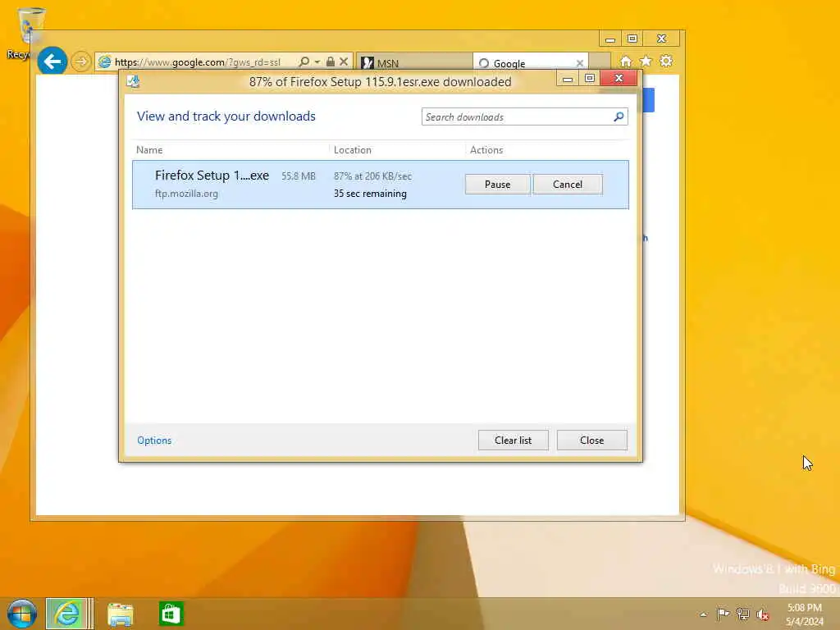840x630 pixels.
Task: Click the Actions column header
Action: pyautogui.click(x=486, y=150)
